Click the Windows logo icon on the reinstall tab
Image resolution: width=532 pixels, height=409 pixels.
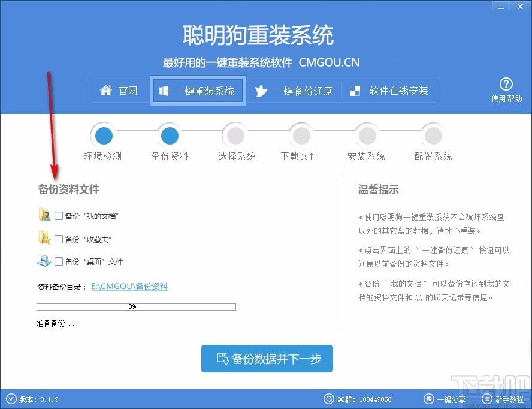[164, 91]
